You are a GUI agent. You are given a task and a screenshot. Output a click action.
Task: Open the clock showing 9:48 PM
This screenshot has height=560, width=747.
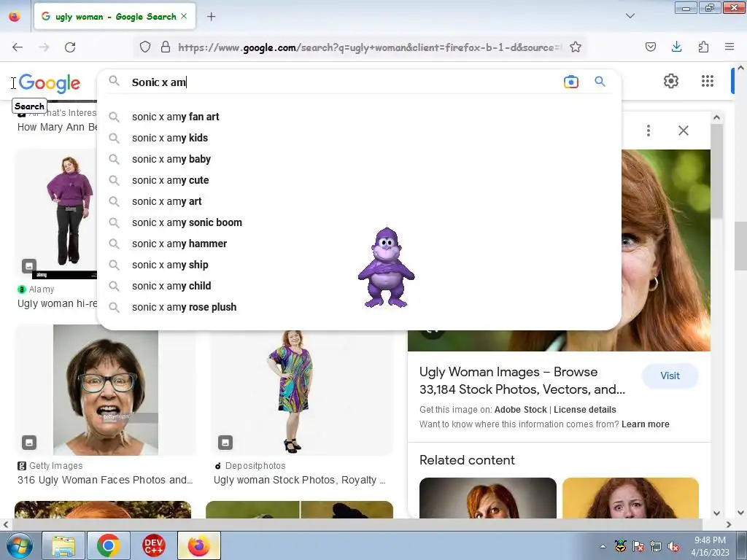710,546
